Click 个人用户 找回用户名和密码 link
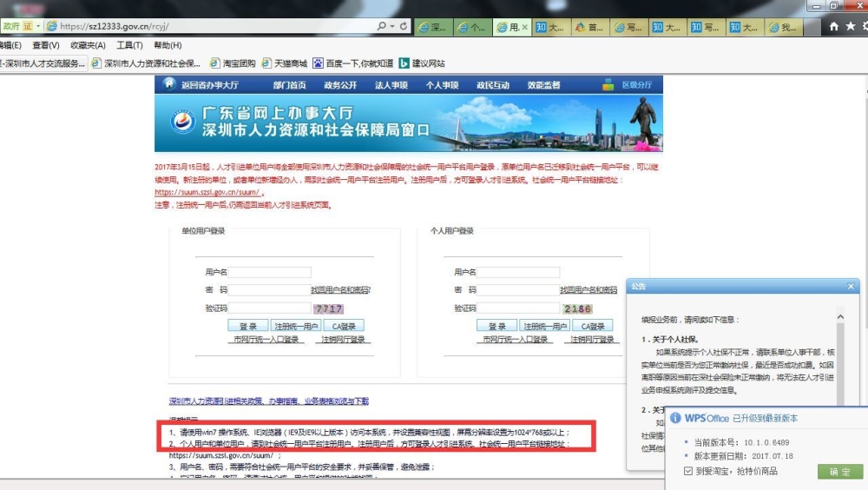This screenshot has width=868, height=490. click(x=589, y=290)
